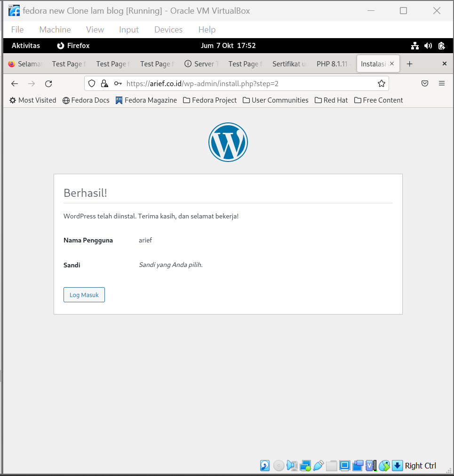Image resolution: width=454 pixels, height=476 pixels.
Task: Click the audio status icon in VirtualBox
Action: (x=292, y=465)
